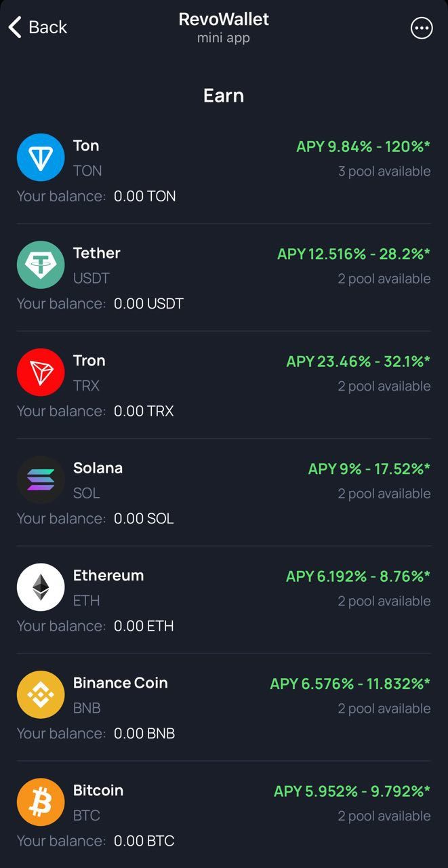Click the RevoWallet mini app title
448x868 pixels.
[224, 20]
